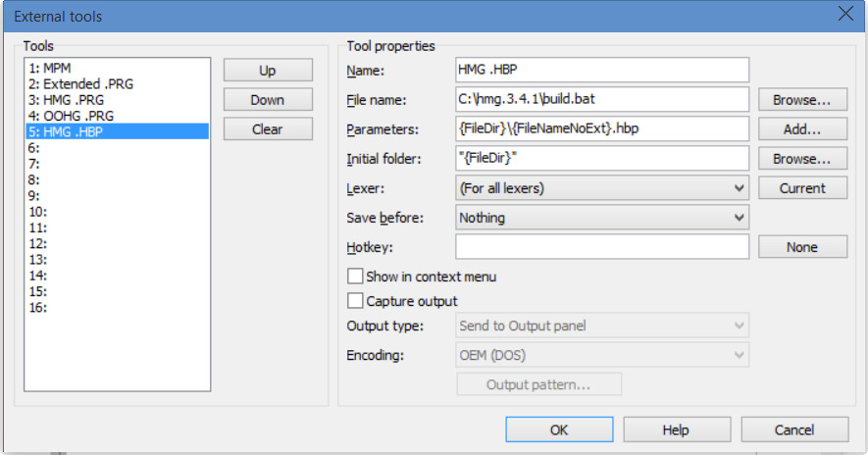Viewport: 868px width, 455px height.
Task: Expand the Save before dropdown
Action: click(602, 218)
